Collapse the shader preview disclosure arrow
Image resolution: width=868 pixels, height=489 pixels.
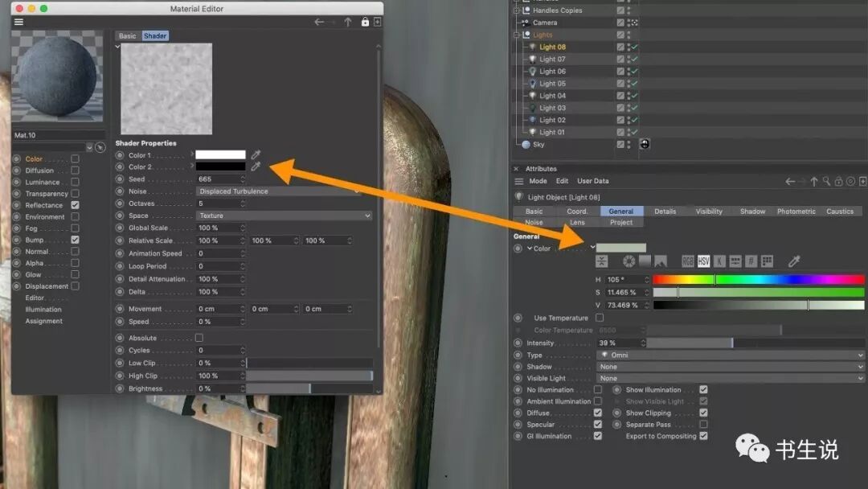(118, 47)
